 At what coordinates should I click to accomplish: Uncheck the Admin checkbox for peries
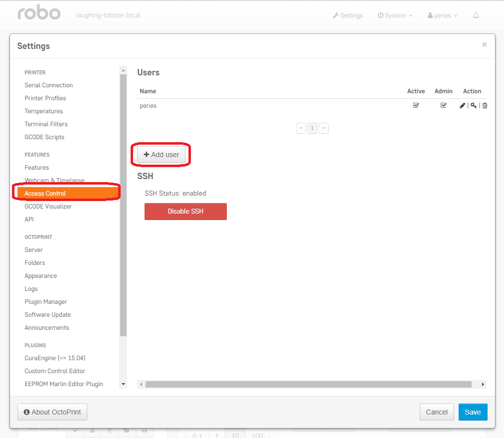tap(443, 105)
